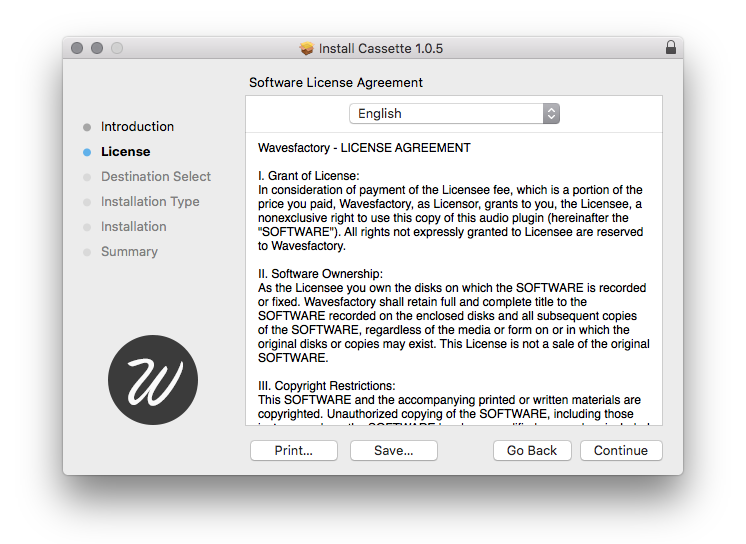
Task: Click the lock icon in title bar
Action: click(670, 47)
